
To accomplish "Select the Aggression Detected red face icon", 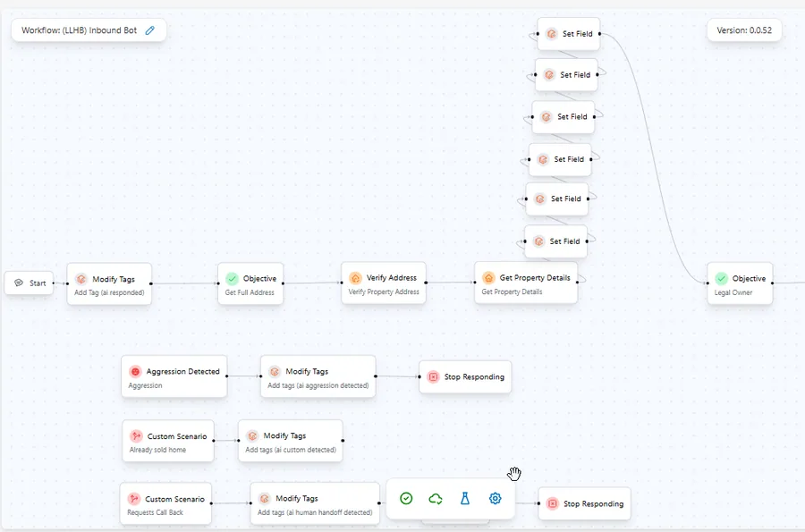I will coord(135,371).
